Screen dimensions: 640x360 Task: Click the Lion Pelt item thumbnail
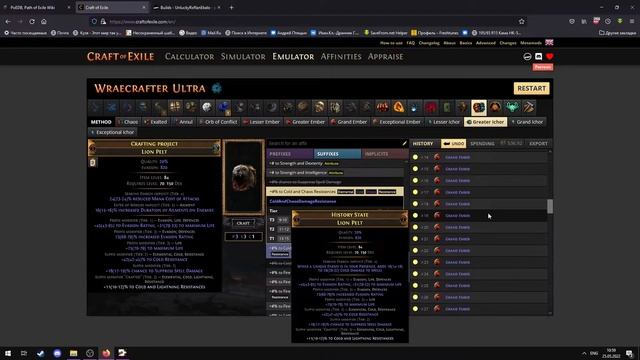(x=243, y=178)
